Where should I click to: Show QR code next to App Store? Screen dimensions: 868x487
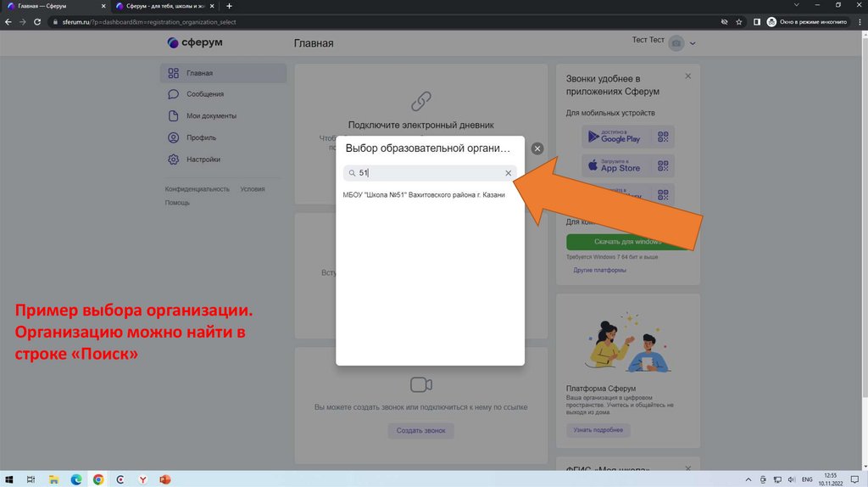coord(663,165)
